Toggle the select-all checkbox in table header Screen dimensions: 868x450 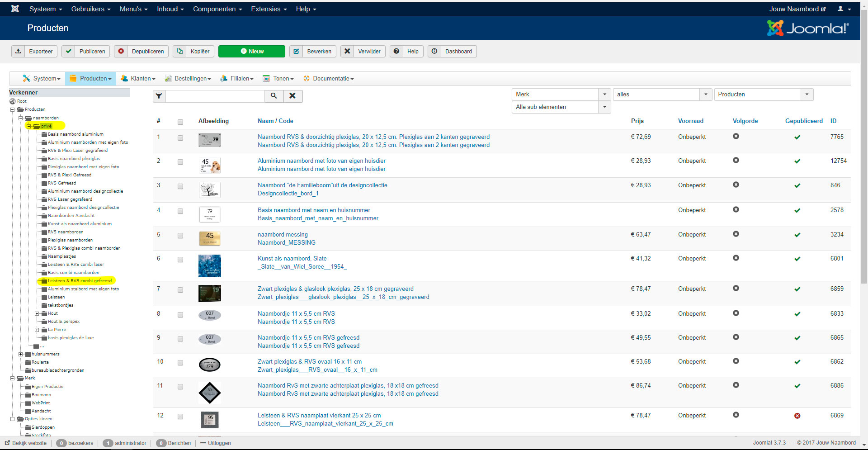pyautogui.click(x=180, y=122)
